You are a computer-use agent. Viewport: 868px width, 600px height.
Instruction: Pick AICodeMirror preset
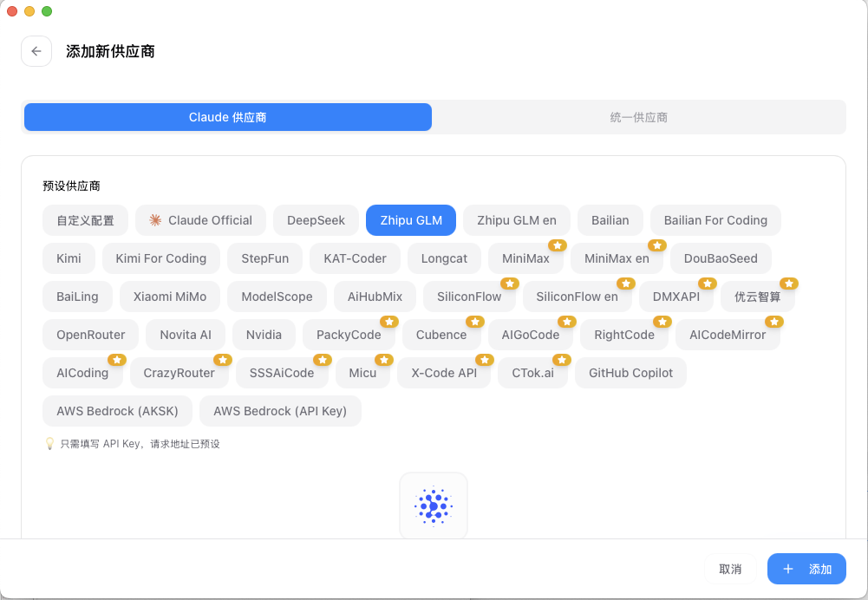coord(728,335)
